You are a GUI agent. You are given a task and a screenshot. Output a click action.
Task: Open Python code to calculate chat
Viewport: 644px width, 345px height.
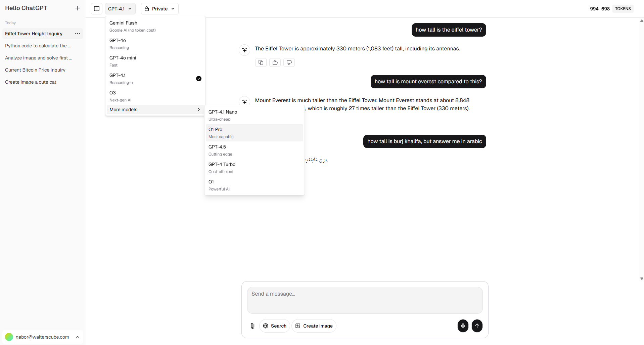pyautogui.click(x=42, y=46)
